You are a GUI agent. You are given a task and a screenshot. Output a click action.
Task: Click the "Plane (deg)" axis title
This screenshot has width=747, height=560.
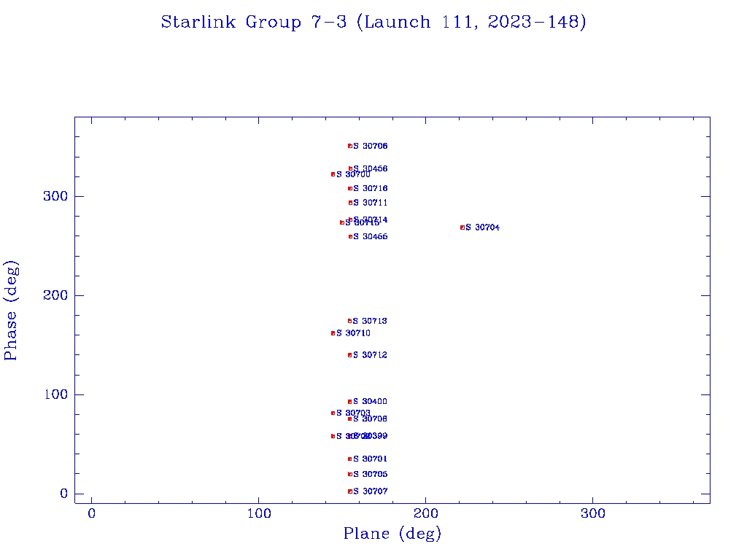click(392, 534)
